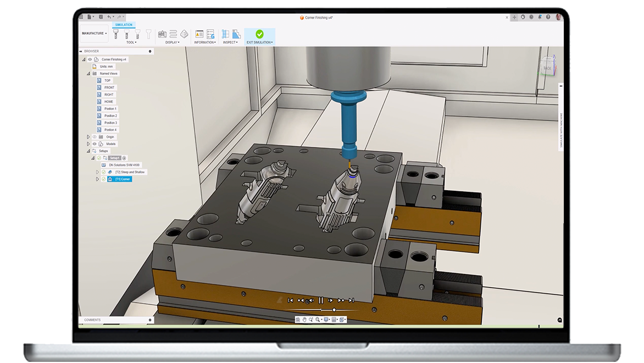The image size is (644, 363).
Task: Open the EXIT SIMULATION dropdown label
Action: (259, 42)
